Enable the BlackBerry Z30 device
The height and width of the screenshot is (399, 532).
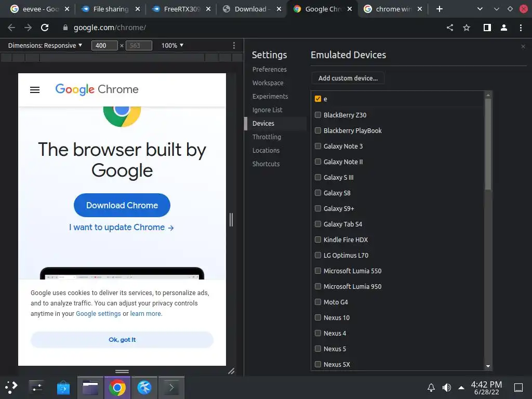click(x=318, y=115)
